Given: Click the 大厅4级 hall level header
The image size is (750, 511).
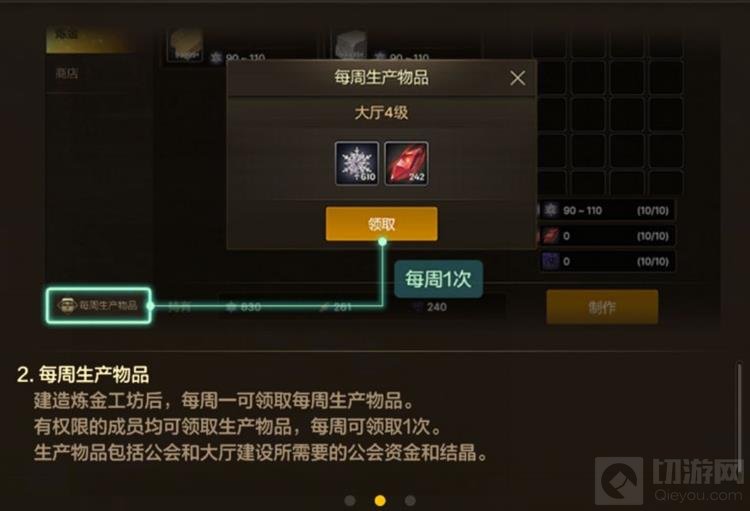Looking at the screenshot, I should coord(381,113).
